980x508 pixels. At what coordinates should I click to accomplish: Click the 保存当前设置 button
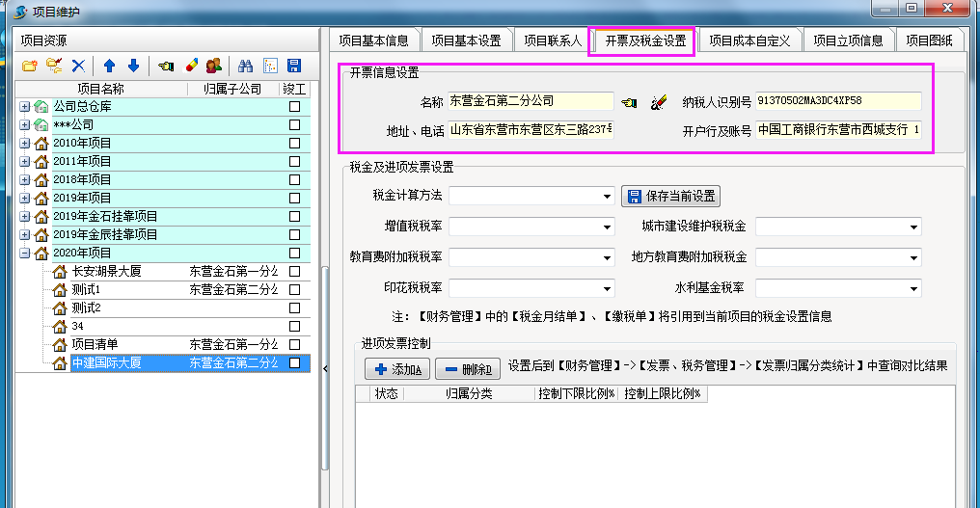671,197
